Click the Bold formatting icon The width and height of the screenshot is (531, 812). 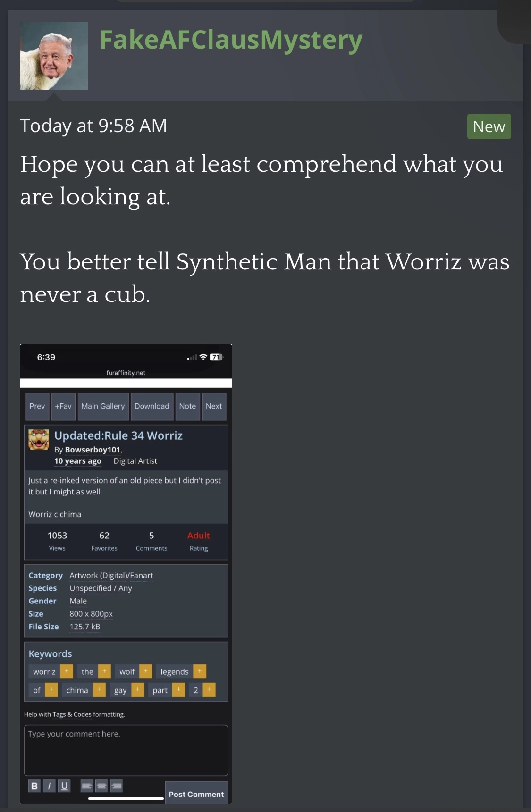coord(34,786)
